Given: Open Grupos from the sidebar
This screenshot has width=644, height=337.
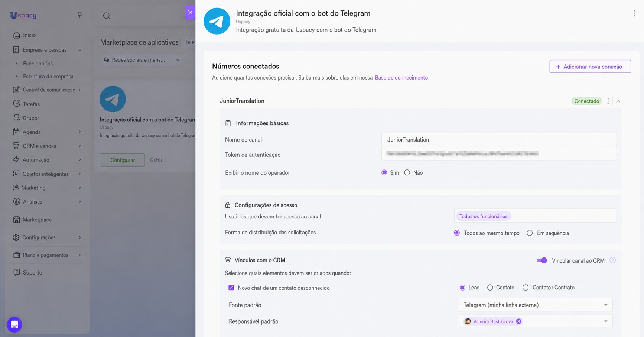Looking at the screenshot, I should tap(31, 118).
